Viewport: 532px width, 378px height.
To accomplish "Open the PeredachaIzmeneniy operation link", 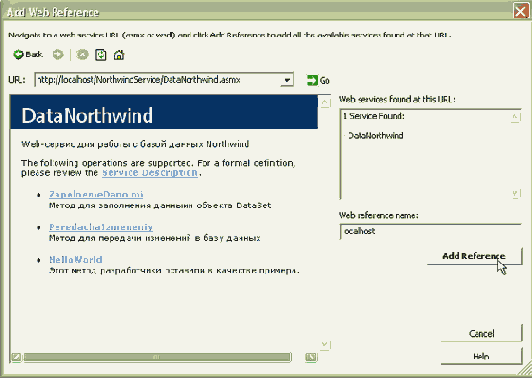I will pos(101,227).
